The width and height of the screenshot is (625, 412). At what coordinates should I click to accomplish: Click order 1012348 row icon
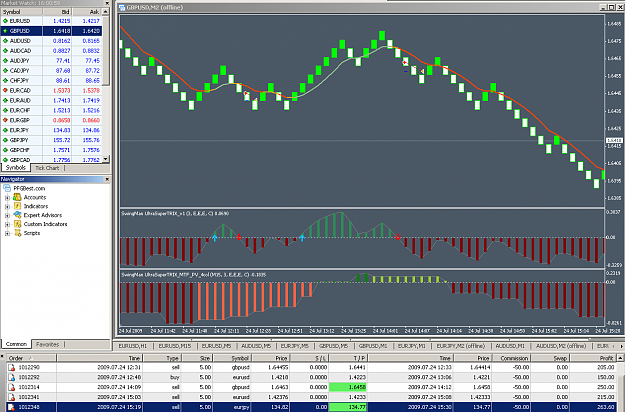[x=12, y=407]
